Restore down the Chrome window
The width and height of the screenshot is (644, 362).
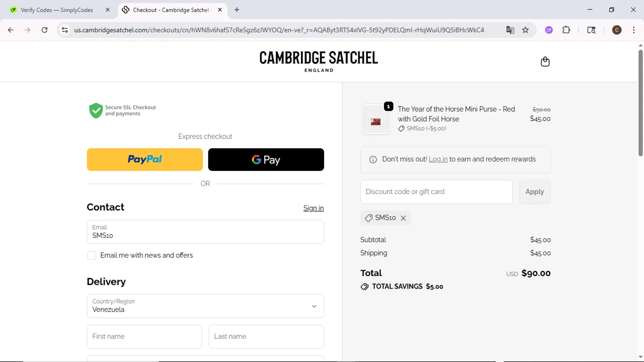click(611, 9)
